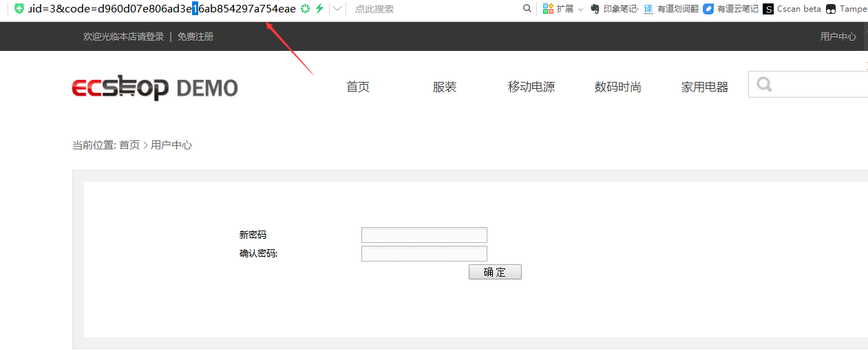Expand the 扩展 dropdown chevron
Image resolution: width=868 pixels, height=351 pixels.
click(580, 9)
